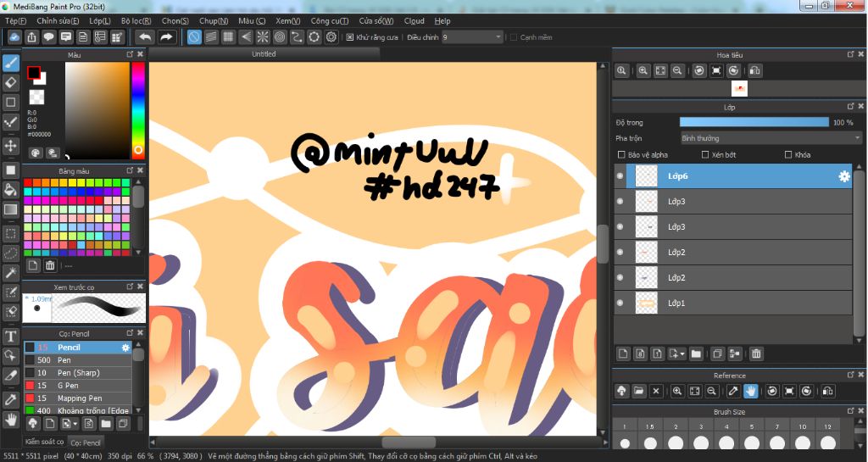
Task: Select the Pen (Sharp) brush
Action: coord(77,372)
